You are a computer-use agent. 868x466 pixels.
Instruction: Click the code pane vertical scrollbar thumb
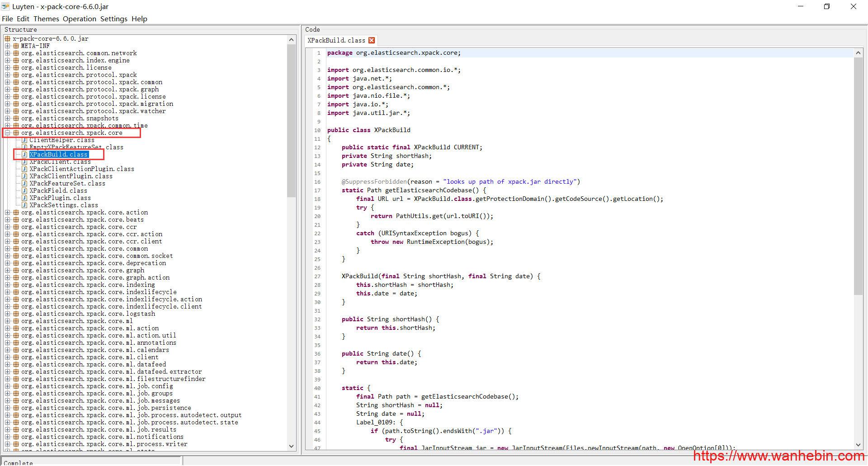point(858,176)
